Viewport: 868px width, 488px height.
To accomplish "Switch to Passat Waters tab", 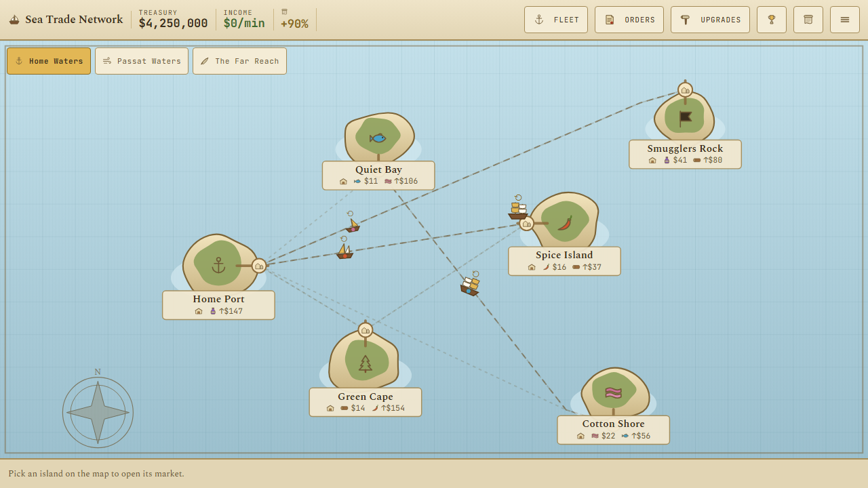I will tap(142, 61).
